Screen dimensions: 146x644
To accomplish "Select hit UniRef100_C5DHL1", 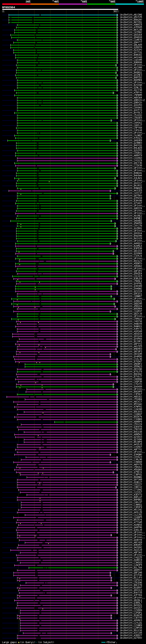I will pyautogui.click(x=131, y=281).
